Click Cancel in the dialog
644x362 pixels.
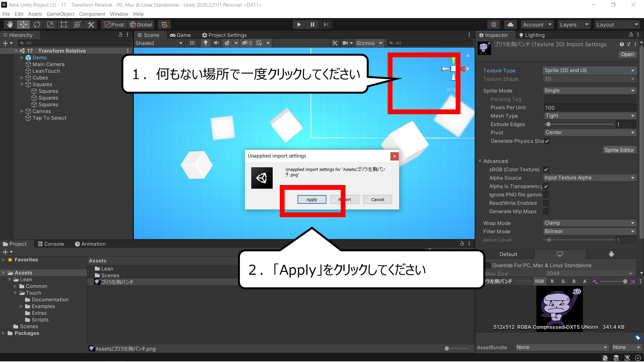tap(377, 200)
